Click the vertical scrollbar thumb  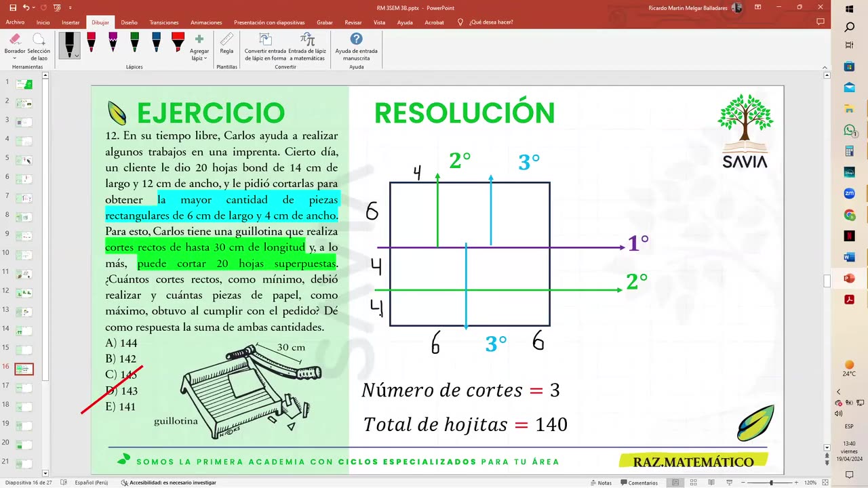826,281
